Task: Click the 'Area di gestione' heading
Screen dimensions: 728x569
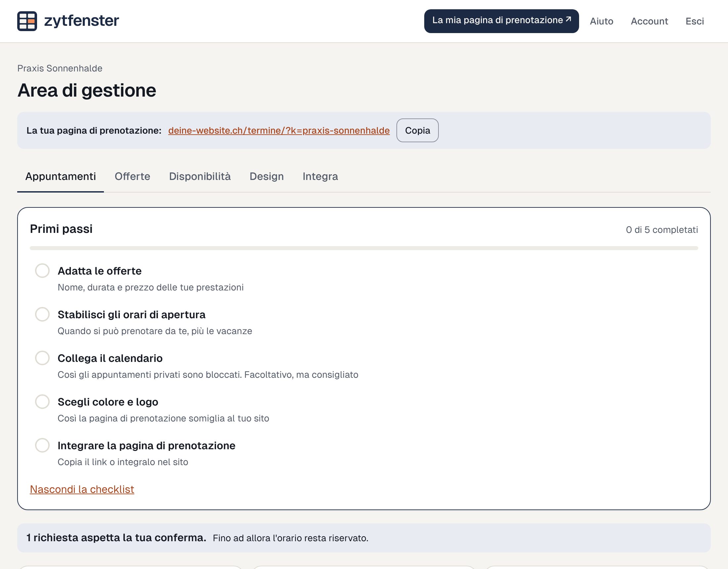Action: pos(87,91)
